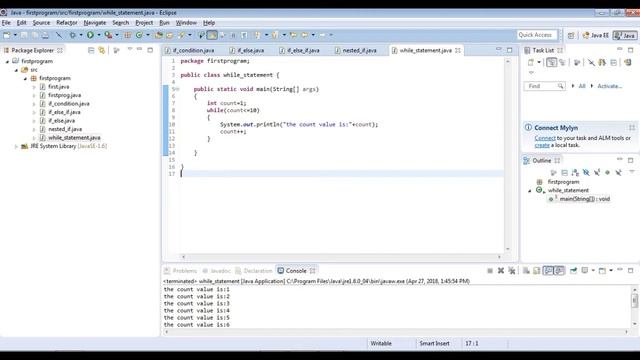Click the Display Selected Console icon

(x=585, y=271)
